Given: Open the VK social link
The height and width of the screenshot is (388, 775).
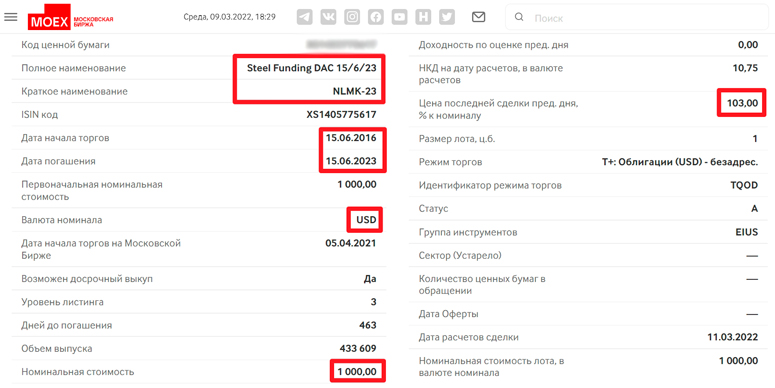Looking at the screenshot, I should pyautogui.click(x=328, y=17).
